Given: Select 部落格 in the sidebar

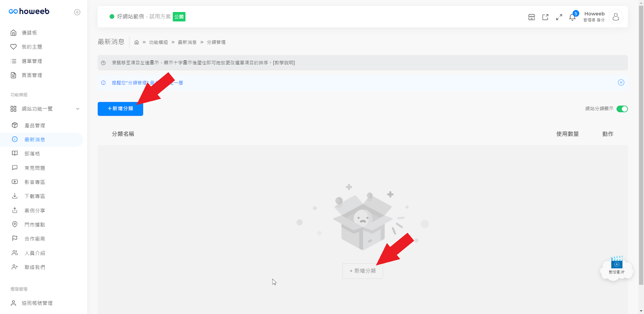Looking at the screenshot, I should pyautogui.click(x=32, y=154).
